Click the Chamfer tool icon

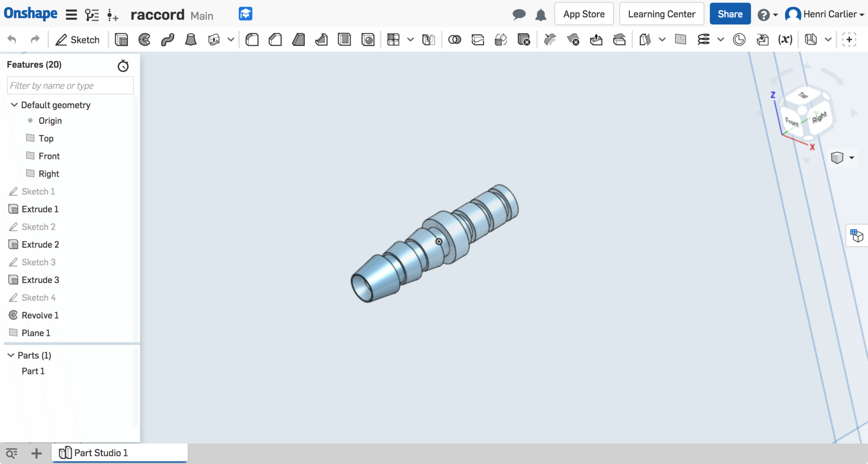(275, 40)
